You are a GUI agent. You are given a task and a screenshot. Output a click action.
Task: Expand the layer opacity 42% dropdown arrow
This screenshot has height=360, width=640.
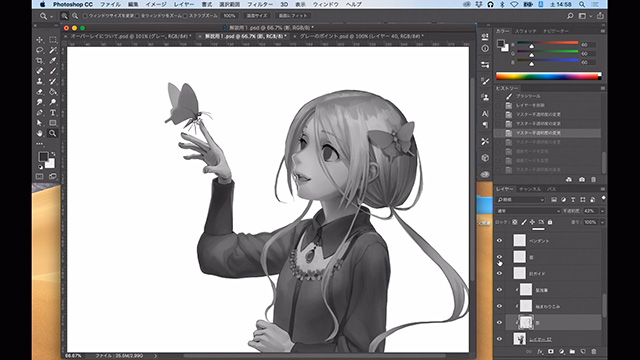[x=602, y=211]
